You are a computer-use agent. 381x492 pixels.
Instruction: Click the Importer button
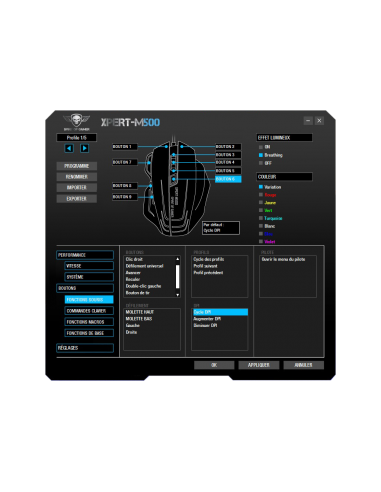[77, 188]
